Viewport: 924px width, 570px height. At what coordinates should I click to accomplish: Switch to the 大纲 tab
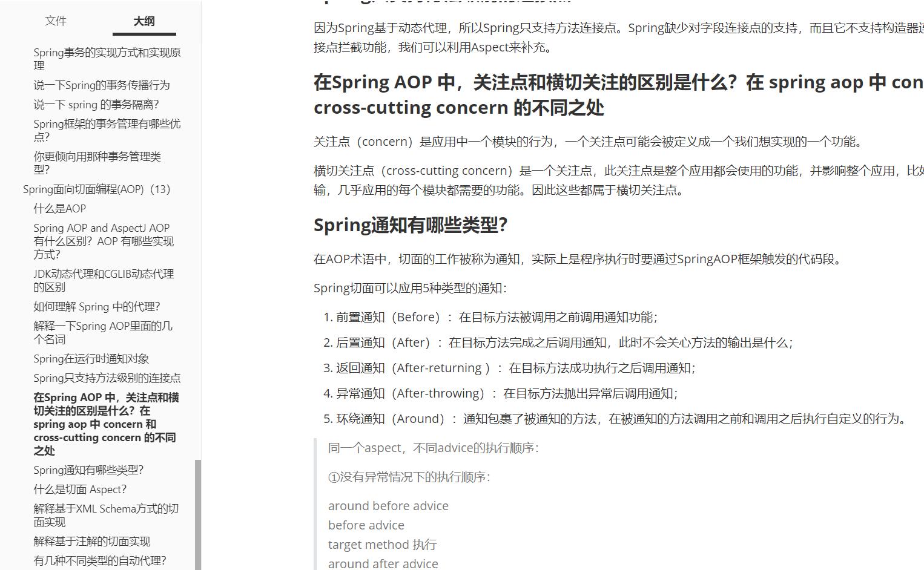[144, 21]
